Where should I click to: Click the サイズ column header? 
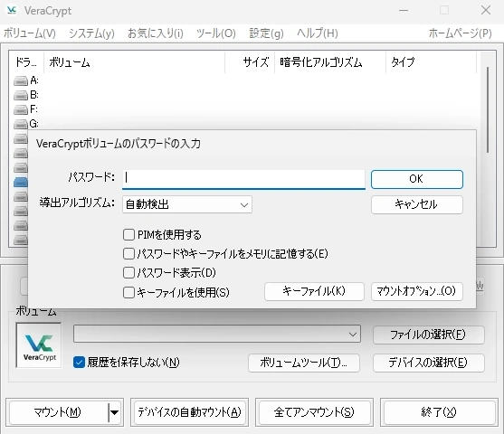pos(250,62)
